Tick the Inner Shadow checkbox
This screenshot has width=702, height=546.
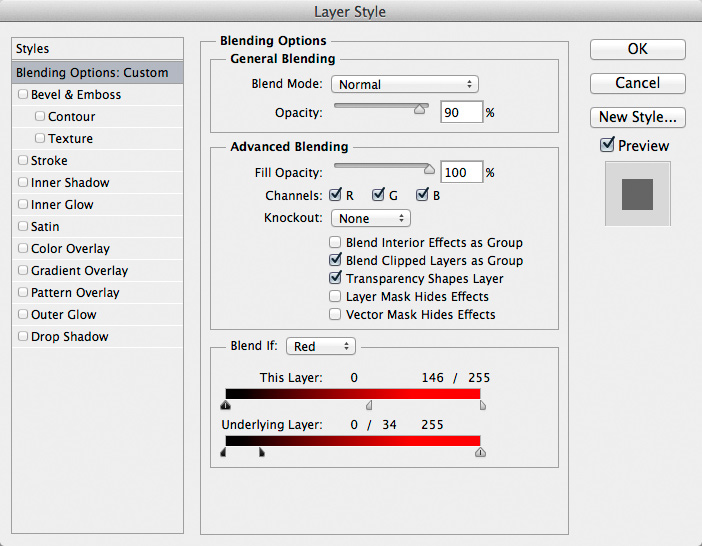pyautogui.click(x=22, y=182)
